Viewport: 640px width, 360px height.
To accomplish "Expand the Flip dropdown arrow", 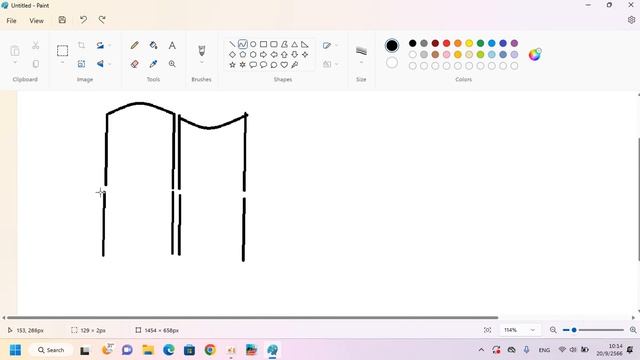I will pyautogui.click(x=110, y=64).
